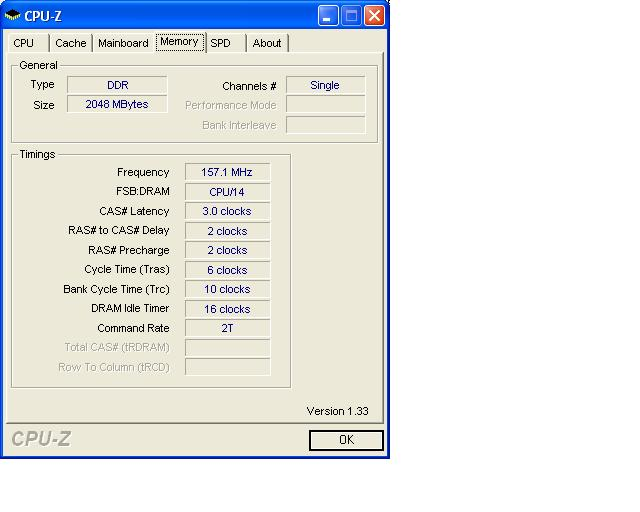The width and height of the screenshot is (640, 512).
Task: Click the memory Type field showing DDR
Action: tap(117, 85)
